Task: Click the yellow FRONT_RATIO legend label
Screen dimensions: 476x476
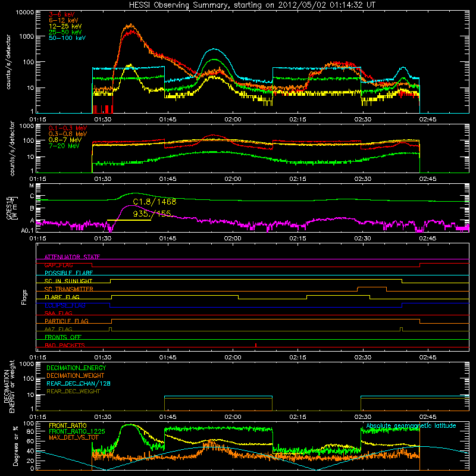Action: (68, 425)
